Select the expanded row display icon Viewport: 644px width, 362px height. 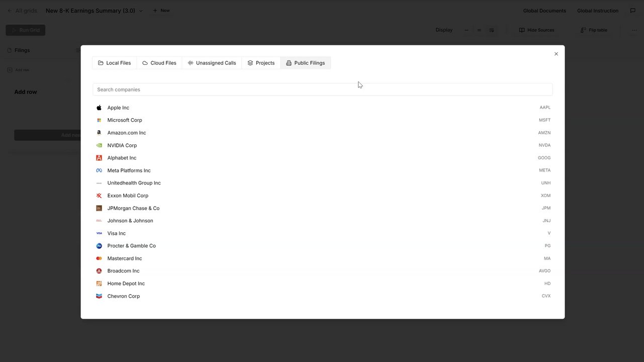click(492, 30)
